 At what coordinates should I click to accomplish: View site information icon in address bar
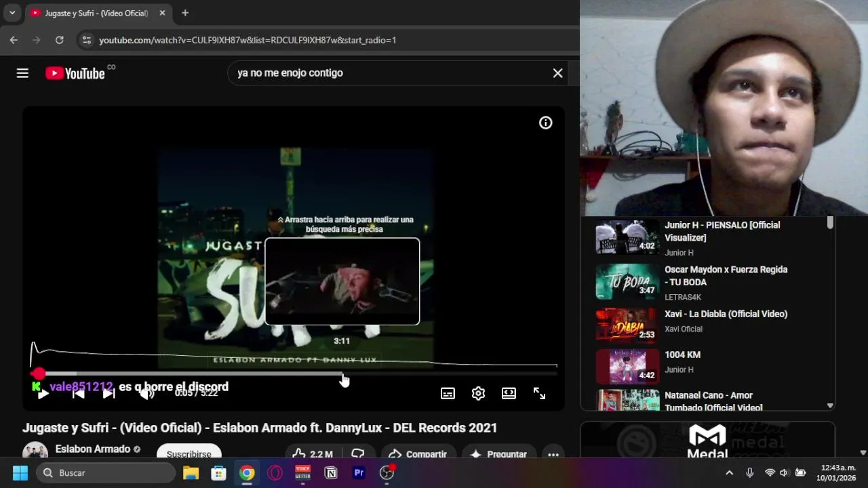coord(86,40)
